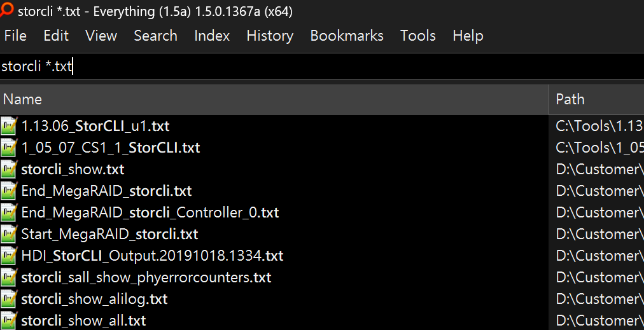Image resolution: width=644 pixels, height=330 pixels.
Task: Open the View menu
Action: (x=101, y=36)
